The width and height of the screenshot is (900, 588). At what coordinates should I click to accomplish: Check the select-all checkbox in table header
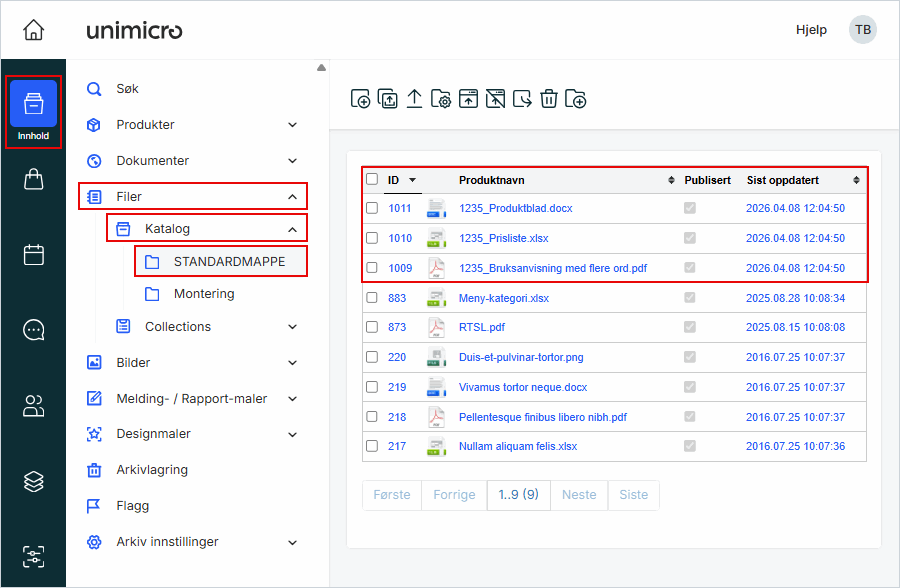(372, 180)
